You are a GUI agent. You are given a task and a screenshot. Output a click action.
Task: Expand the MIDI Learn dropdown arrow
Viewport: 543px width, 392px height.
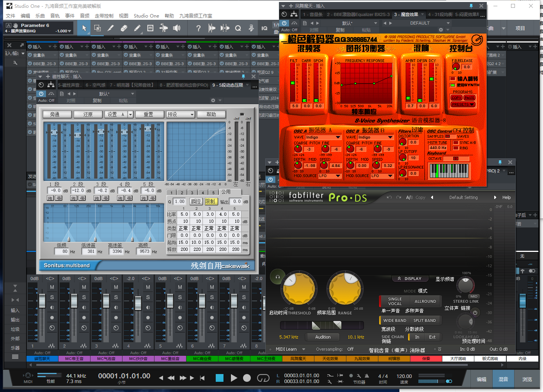point(303,349)
